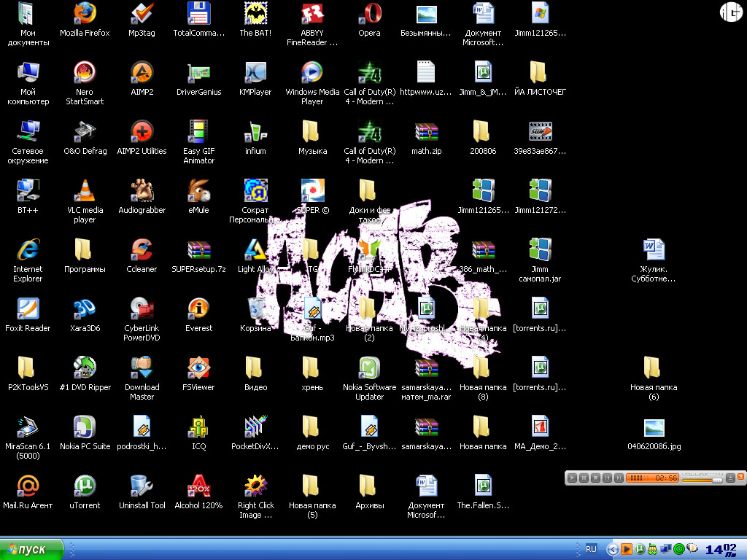Open AIMP2 Utilities shortcut
This screenshot has height=560, width=747.
142,138
